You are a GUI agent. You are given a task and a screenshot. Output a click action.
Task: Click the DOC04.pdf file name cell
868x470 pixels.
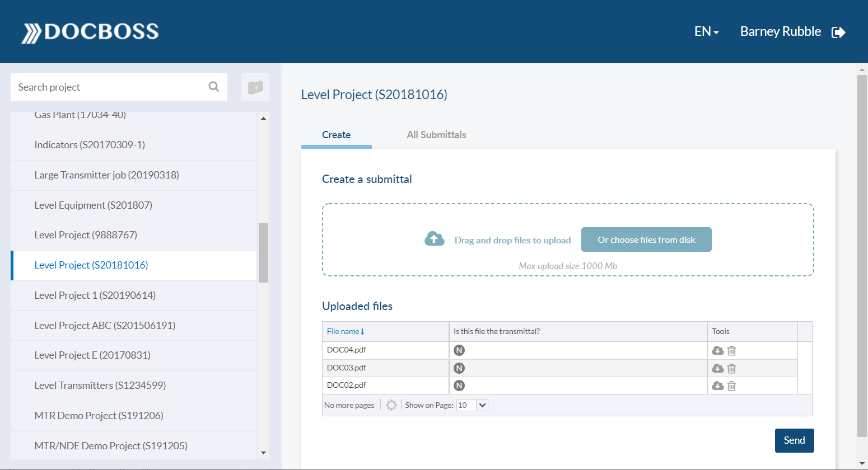[x=385, y=350]
